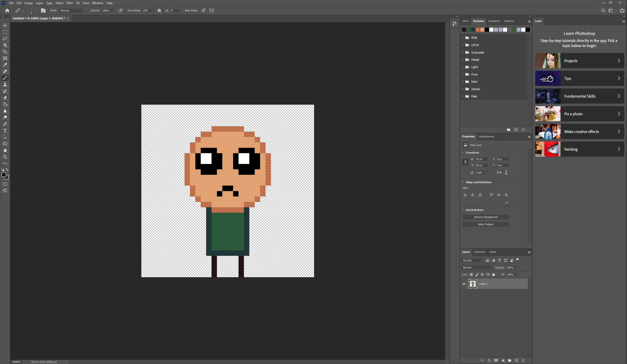Screen dimensions: 627x364
Task: Select the Hand tool
Action: click(5, 150)
